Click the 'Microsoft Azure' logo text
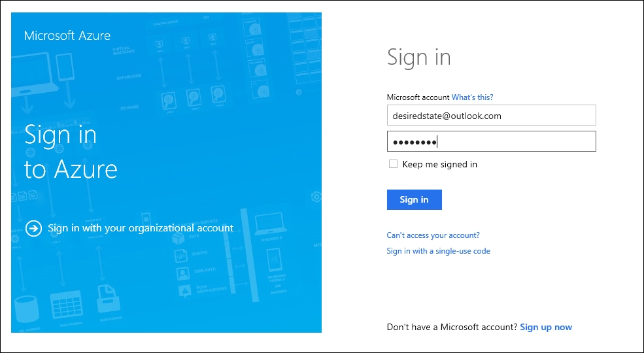This screenshot has width=644, height=353. click(x=67, y=35)
